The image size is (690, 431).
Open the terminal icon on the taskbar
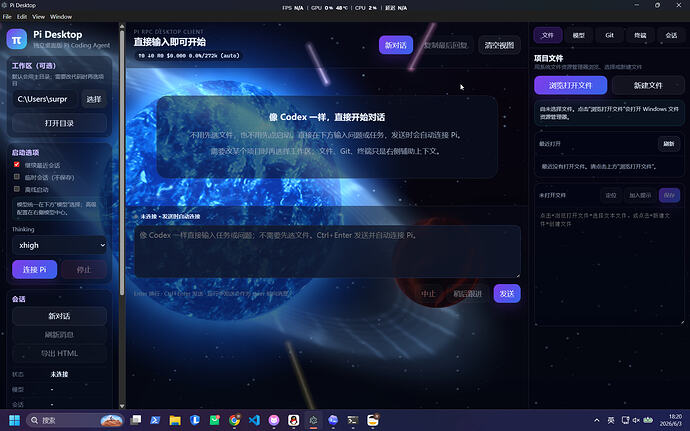tap(353, 420)
